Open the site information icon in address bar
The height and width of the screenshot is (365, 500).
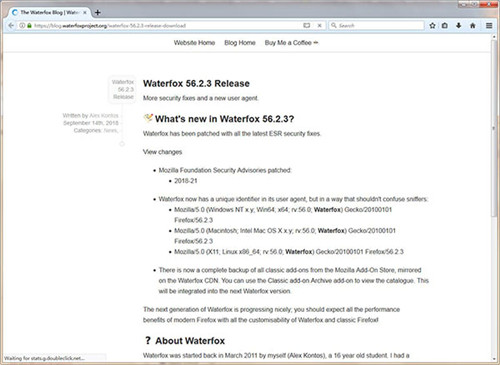(x=22, y=25)
